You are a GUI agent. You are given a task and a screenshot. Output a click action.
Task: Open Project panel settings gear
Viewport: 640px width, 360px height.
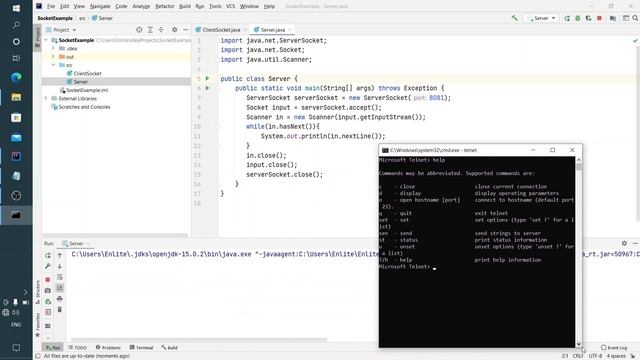tap(174, 30)
